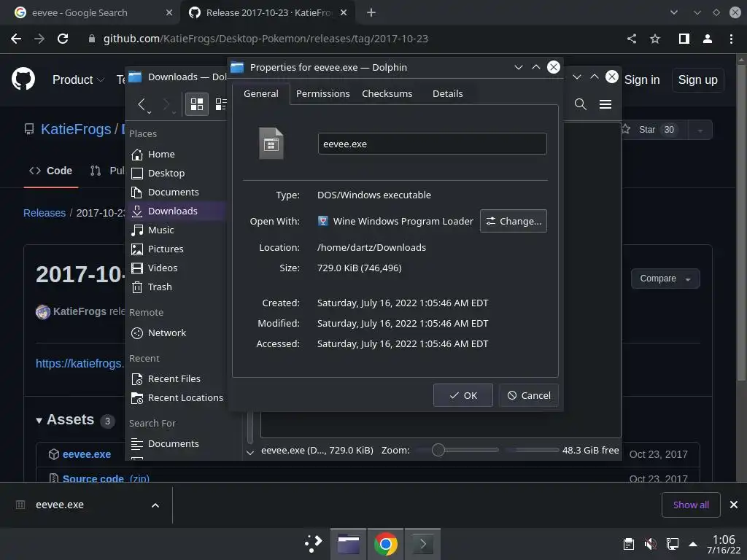The height and width of the screenshot is (560, 747).
Task: Reload the GitHub page
Action: 63,39
